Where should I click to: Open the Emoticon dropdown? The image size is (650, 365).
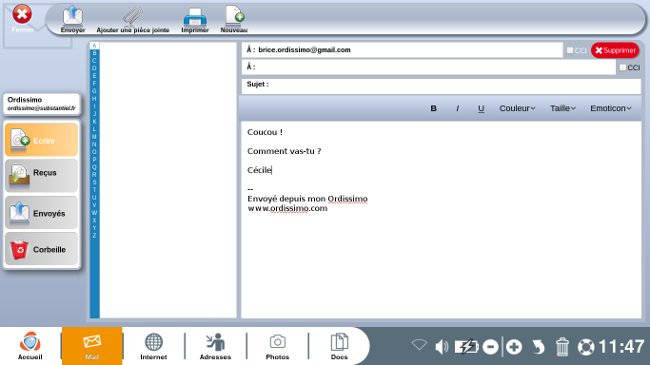click(611, 108)
